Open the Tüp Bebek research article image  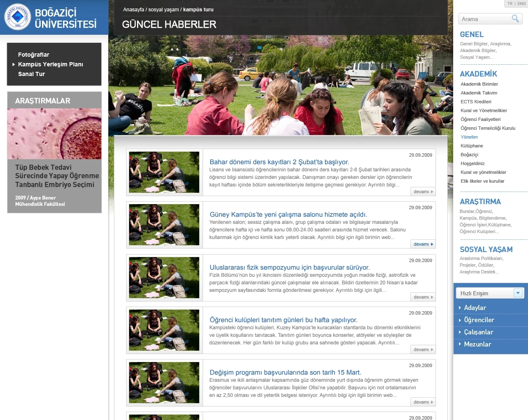[54, 134]
